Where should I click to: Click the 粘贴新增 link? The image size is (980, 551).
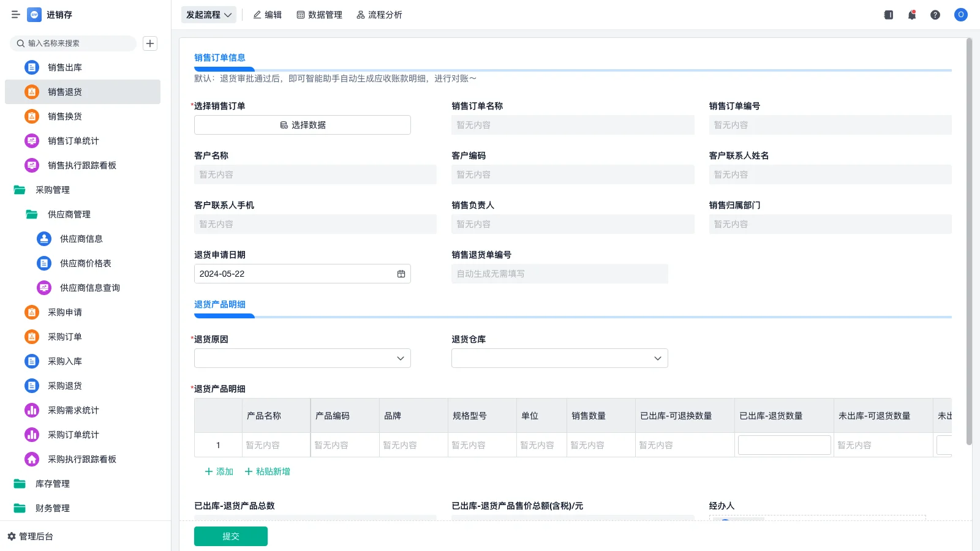[268, 471]
